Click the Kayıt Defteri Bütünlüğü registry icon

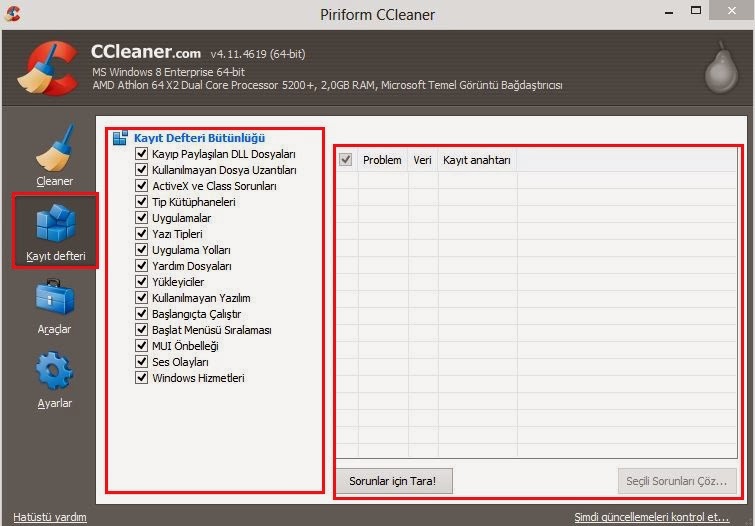[120, 138]
